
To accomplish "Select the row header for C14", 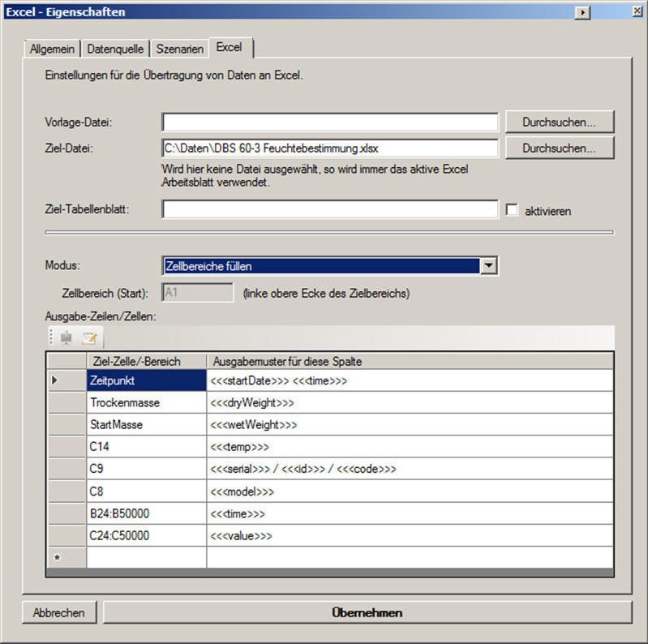I will tap(67, 446).
